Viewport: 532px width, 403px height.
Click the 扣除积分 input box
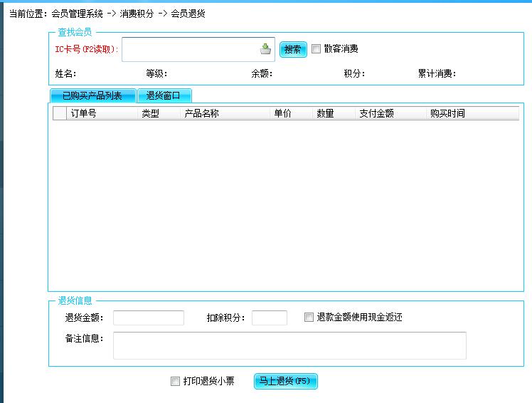click(269, 318)
